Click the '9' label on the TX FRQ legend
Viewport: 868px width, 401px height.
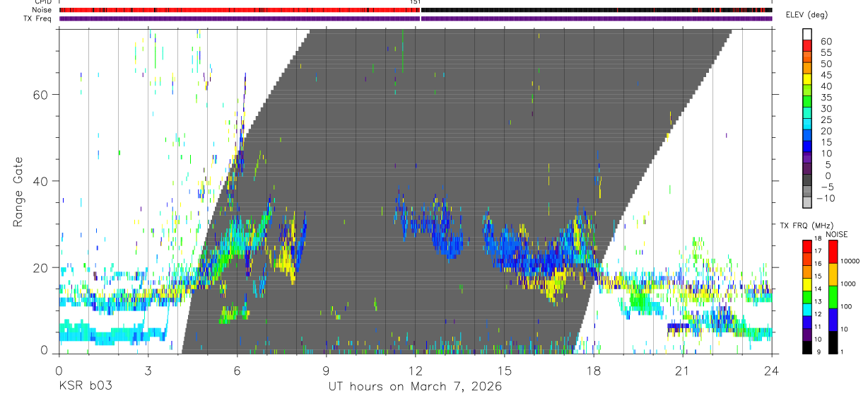(x=818, y=351)
